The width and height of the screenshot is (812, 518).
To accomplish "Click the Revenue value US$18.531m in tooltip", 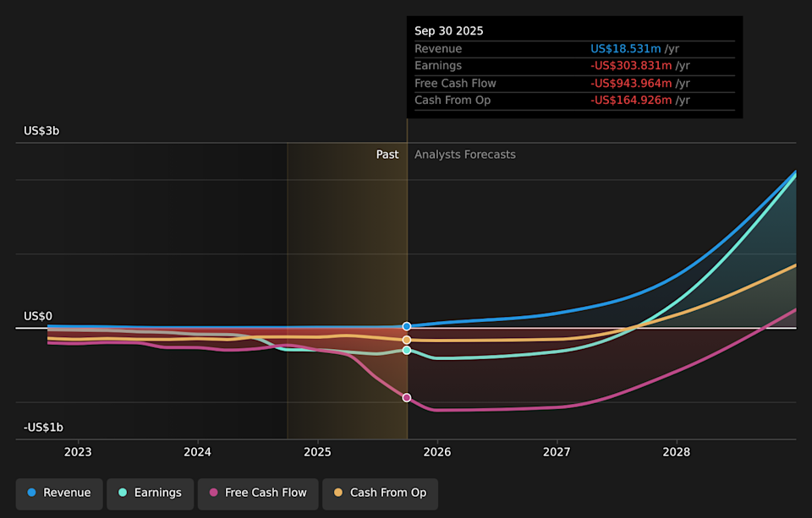I will (x=625, y=49).
